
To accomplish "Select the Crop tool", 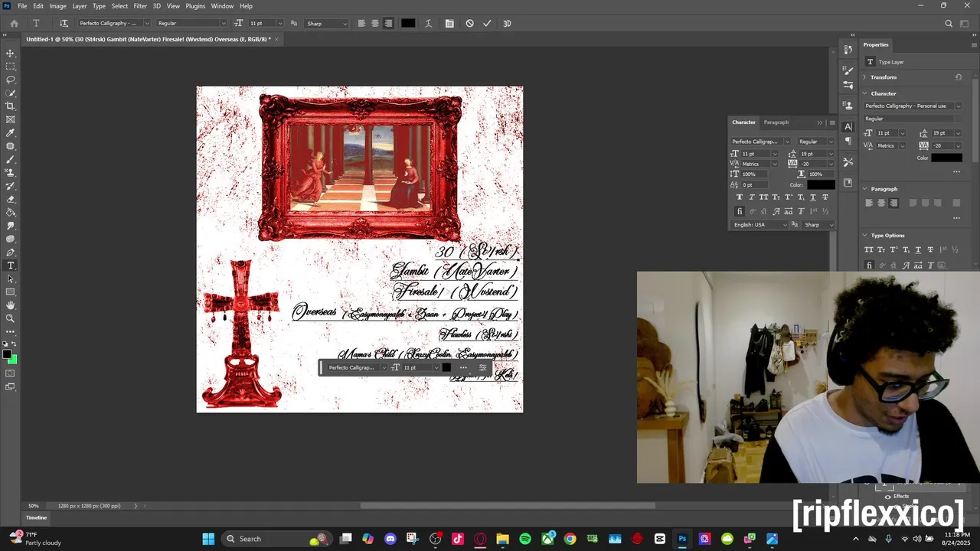I will coord(11,106).
